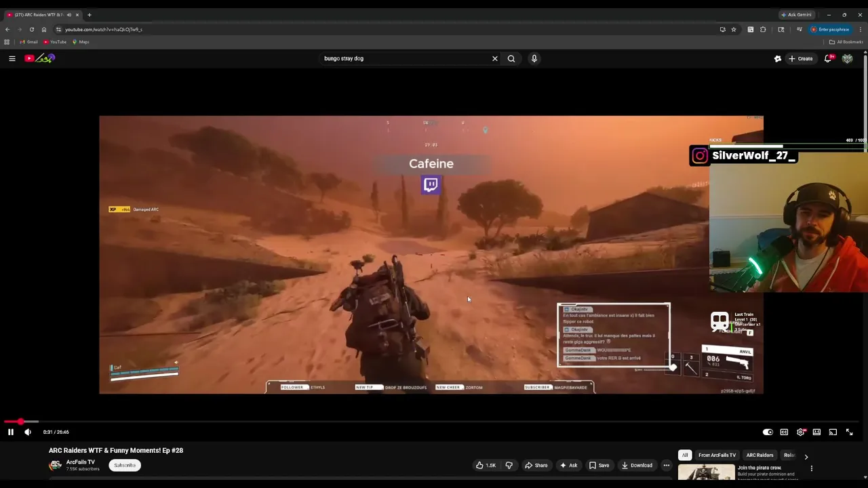Bookmark this page with the star icon
Viewport: 868px width, 488px height.
tap(734, 29)
